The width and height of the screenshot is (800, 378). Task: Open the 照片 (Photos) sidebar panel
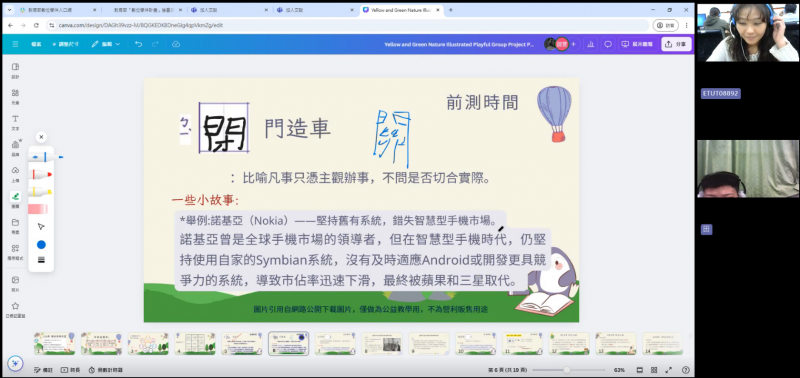coord(15,284)
